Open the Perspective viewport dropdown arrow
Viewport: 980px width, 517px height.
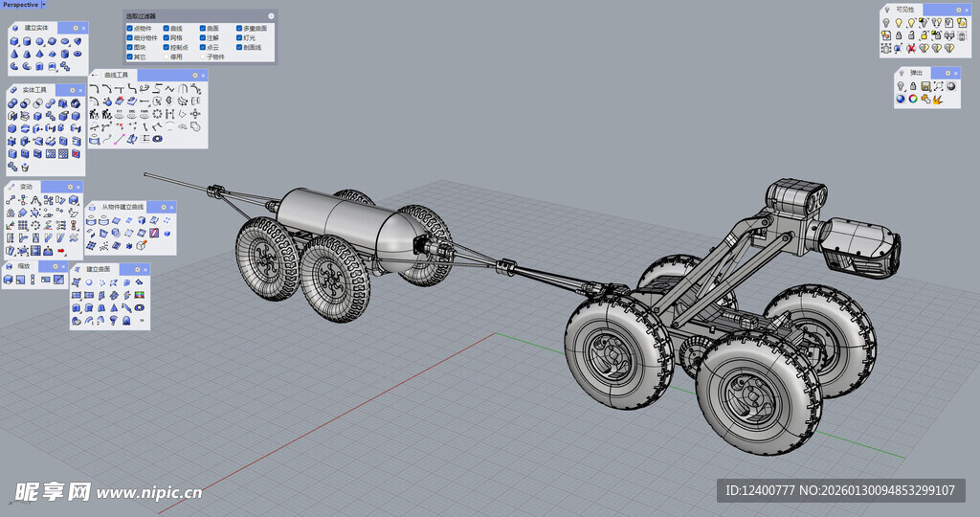coord(43,5)
